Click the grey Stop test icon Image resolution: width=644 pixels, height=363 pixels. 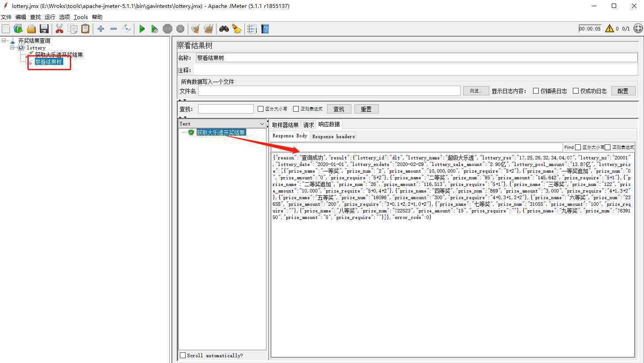click(x=168, y=29)
